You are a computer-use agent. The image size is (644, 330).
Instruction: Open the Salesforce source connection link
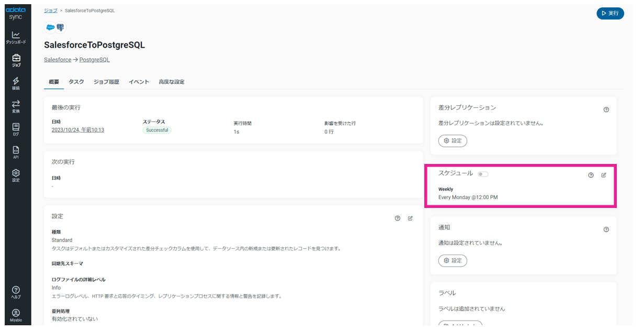58,60
